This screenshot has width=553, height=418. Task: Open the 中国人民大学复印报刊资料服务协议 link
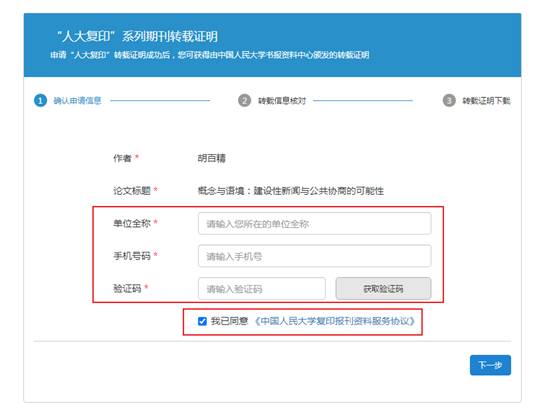pos(334,321)
